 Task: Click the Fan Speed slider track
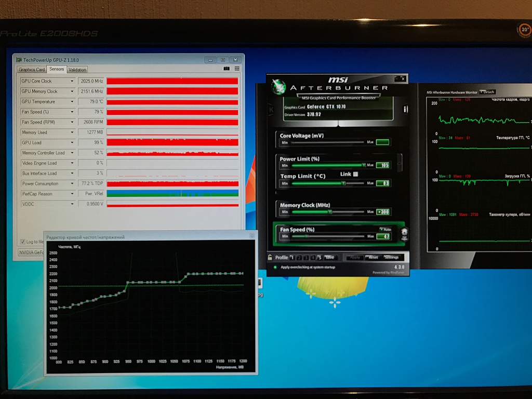pyautogui.click(x=328, y=236)
